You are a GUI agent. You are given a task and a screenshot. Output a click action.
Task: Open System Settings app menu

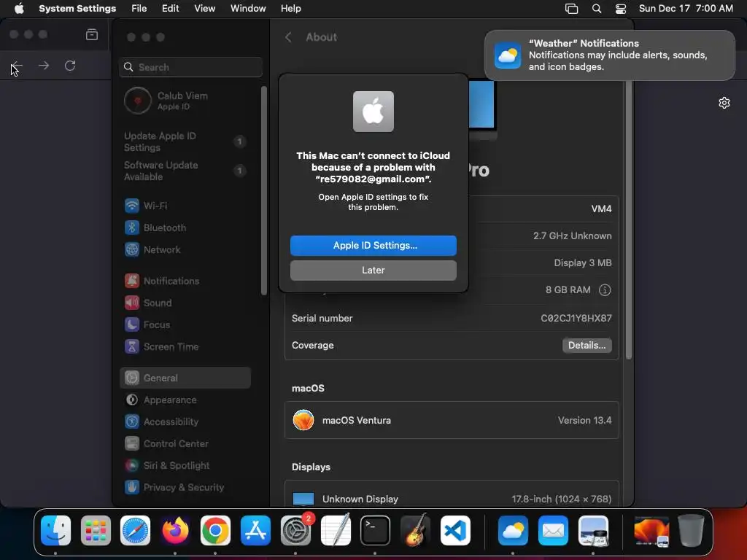click(77, 9)
